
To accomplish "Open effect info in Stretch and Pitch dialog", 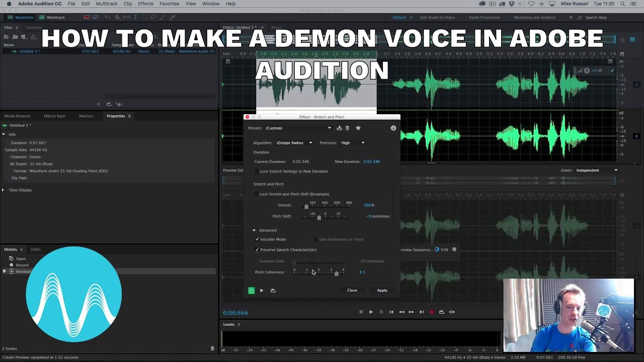I will [x=393, y=128].
